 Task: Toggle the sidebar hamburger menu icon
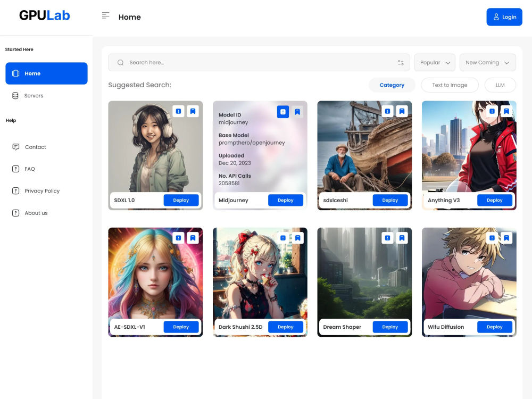click(105, 15)
